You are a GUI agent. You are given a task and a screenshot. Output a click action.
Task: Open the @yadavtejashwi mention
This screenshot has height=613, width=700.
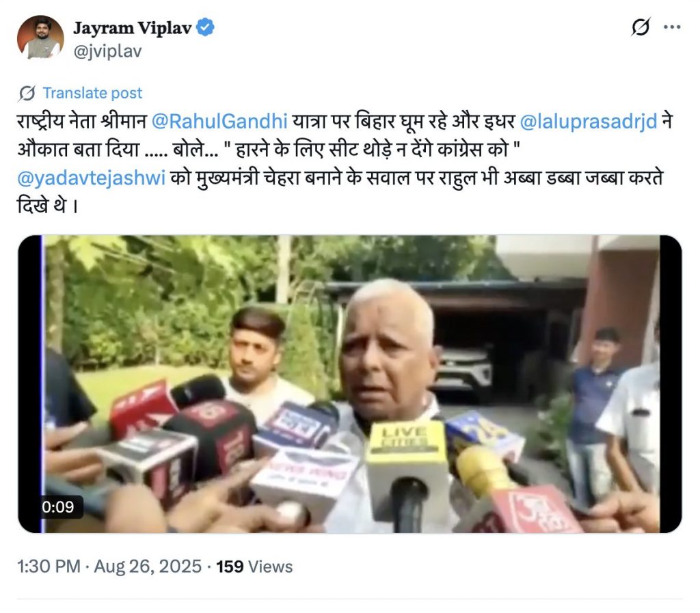click(x=91, y=178)
